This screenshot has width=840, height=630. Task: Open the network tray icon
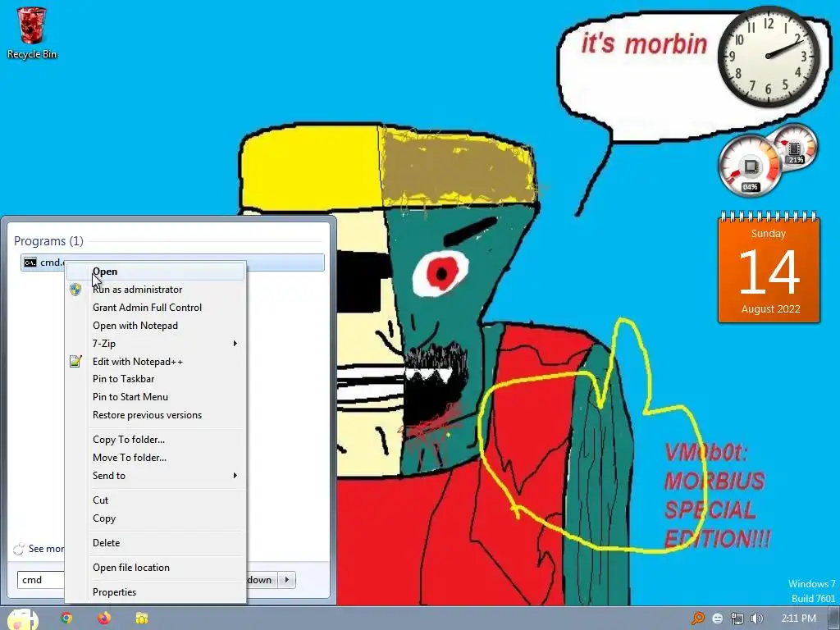[737, 619]
